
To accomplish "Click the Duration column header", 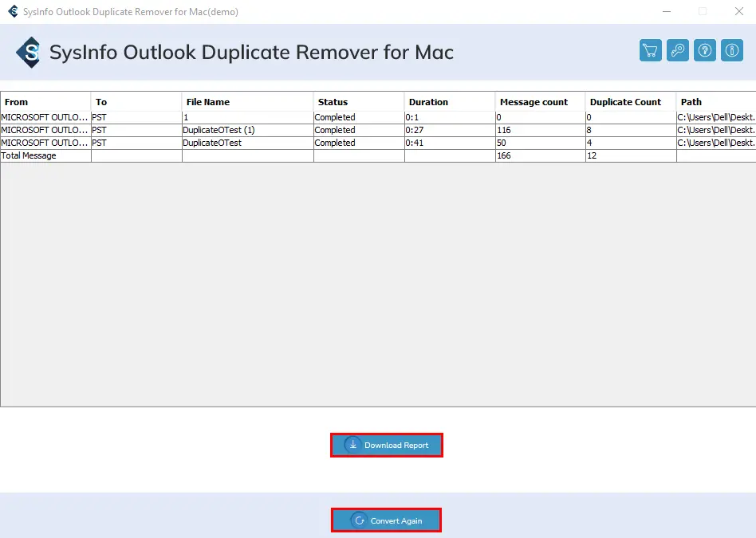I will 450,102.
